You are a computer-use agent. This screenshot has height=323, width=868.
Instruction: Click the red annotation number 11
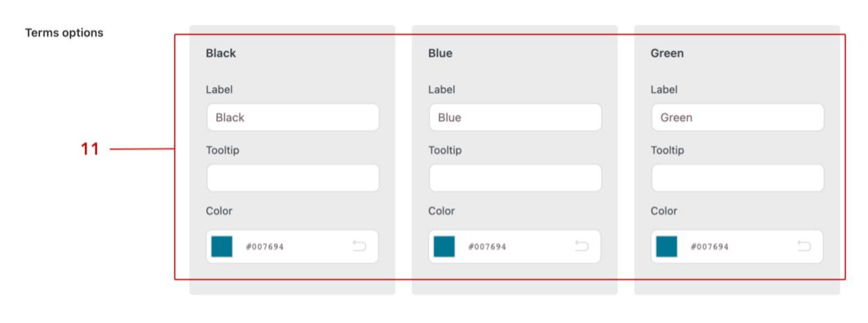pos(90,149)
